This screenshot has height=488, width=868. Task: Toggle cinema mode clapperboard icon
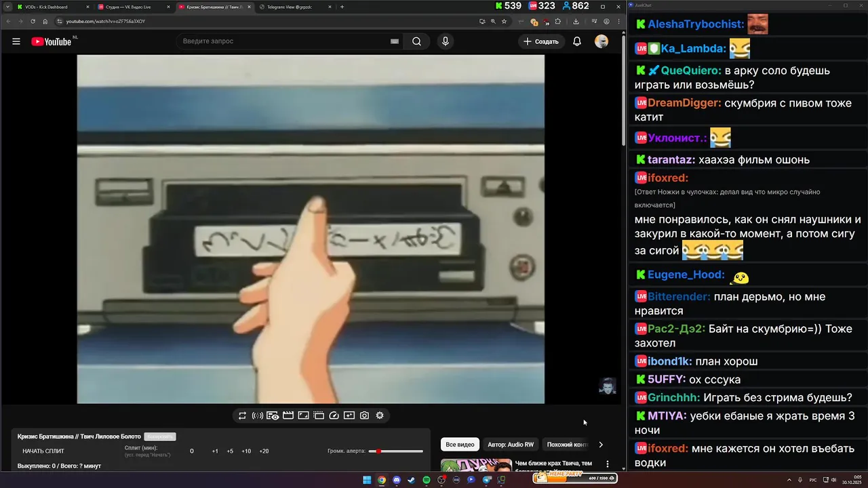(x=288, y=415)
